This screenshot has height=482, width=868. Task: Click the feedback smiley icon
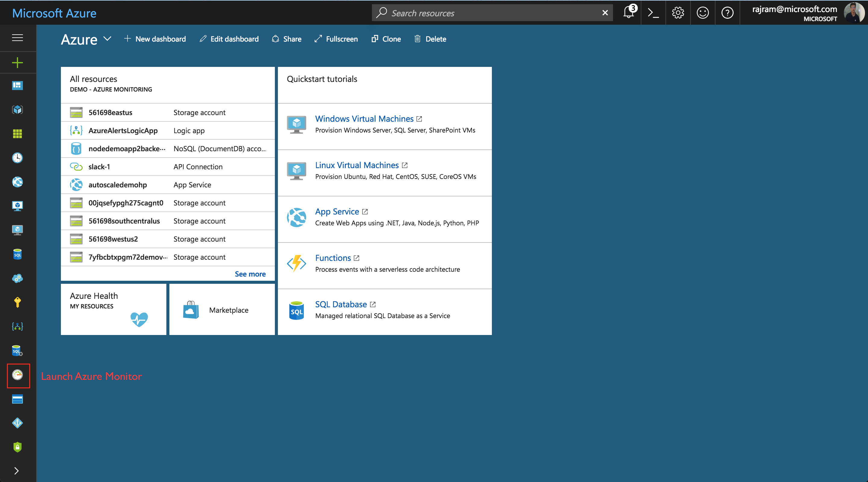coord(703,13)
